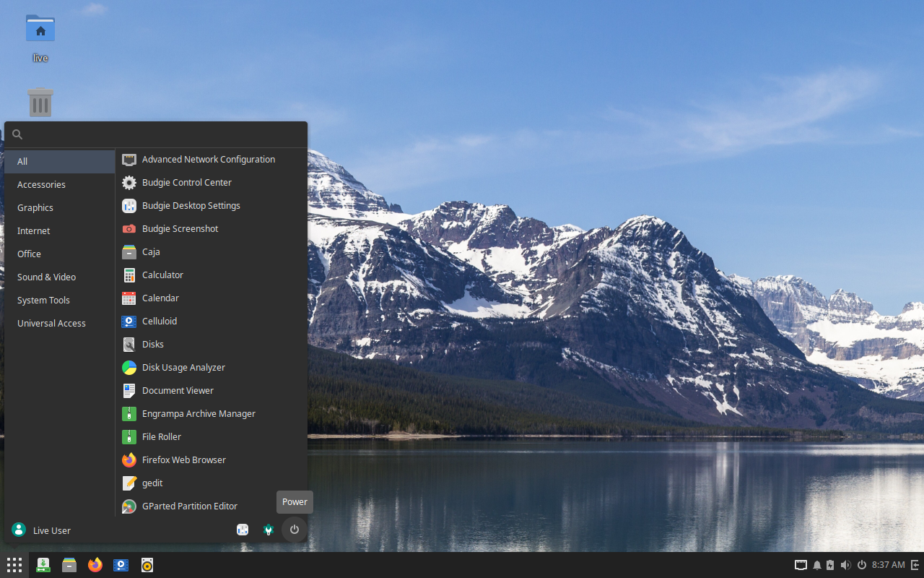
Task: Open Budgie Control Center from app list
Action: [186, 182]
